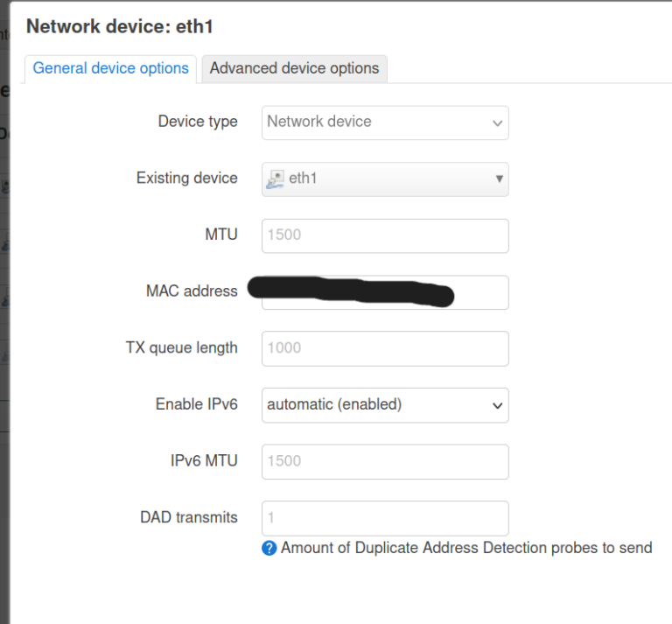Click the "DAD transmits" field label
Screen dimensions: 672x624
click(188, 518)
